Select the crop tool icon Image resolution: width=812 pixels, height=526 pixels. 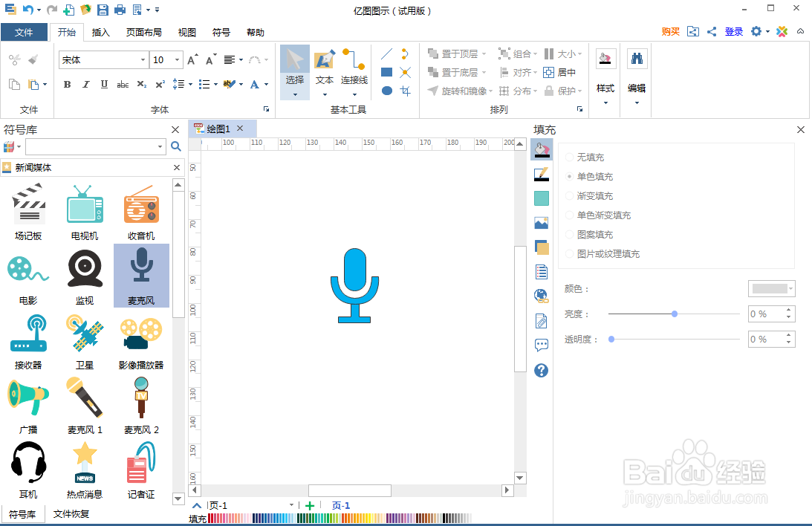coord(406,91)
